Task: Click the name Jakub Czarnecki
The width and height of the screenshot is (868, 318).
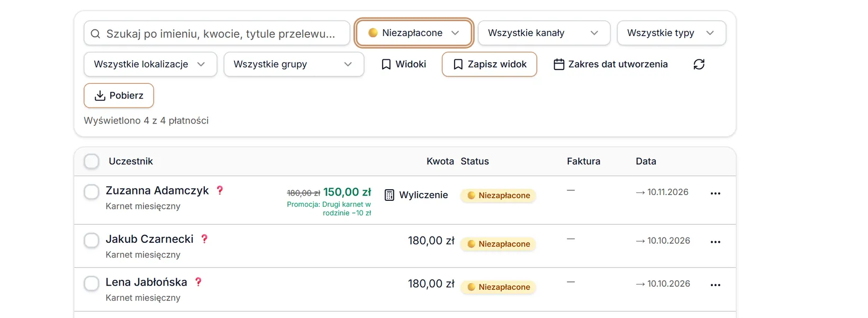Action: pos(150,239)
